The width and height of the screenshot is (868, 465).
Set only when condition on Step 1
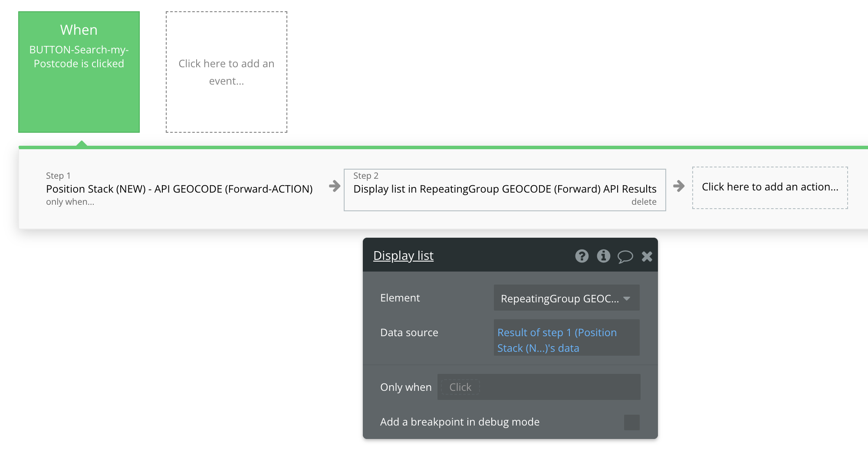(x=70, y=202)
